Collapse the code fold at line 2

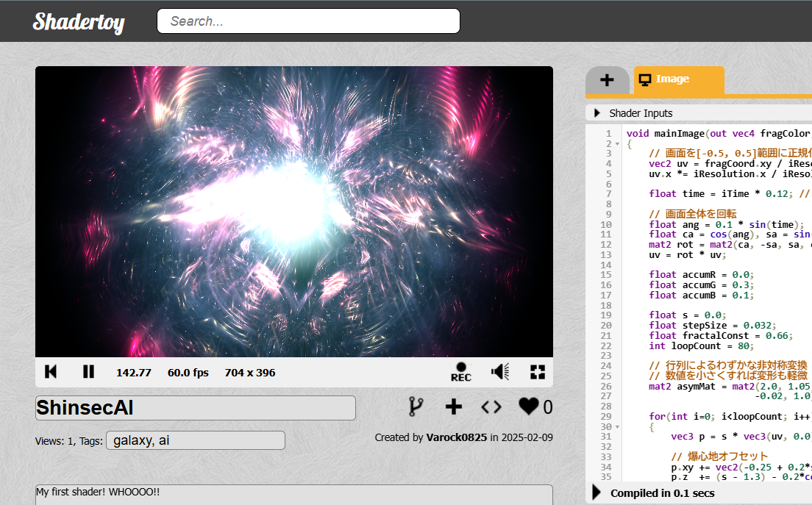pyautogui.click(x=618, y=144)
